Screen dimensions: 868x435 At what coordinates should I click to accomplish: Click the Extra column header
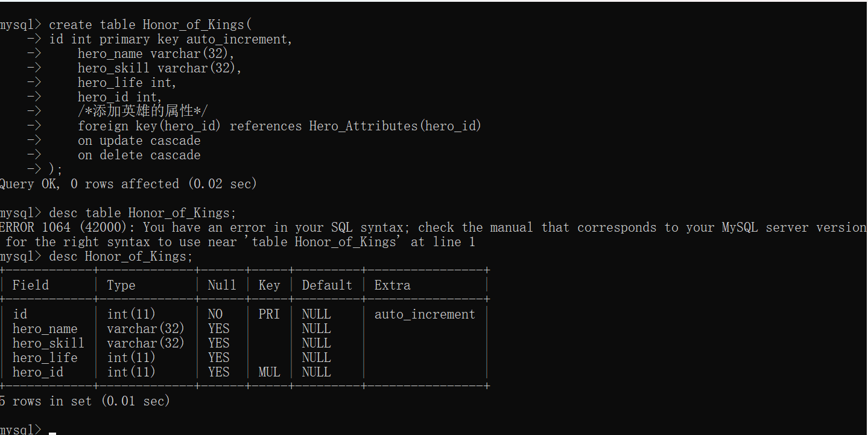coord(392,285)
